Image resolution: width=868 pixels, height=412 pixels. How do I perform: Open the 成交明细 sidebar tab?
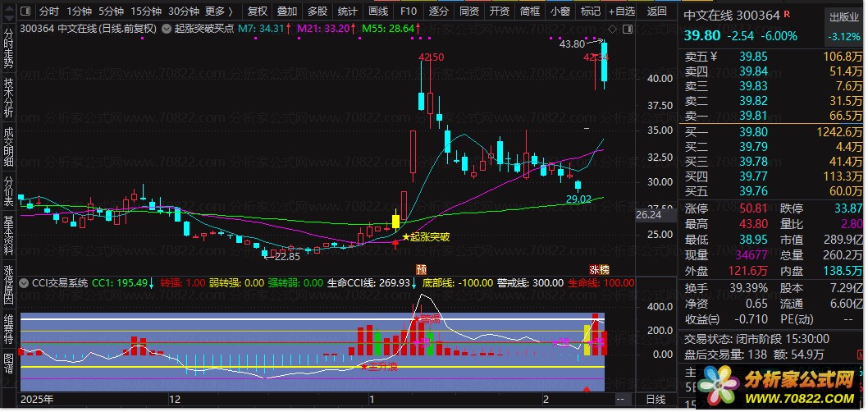pyautogui.click(x=8, y=147)
